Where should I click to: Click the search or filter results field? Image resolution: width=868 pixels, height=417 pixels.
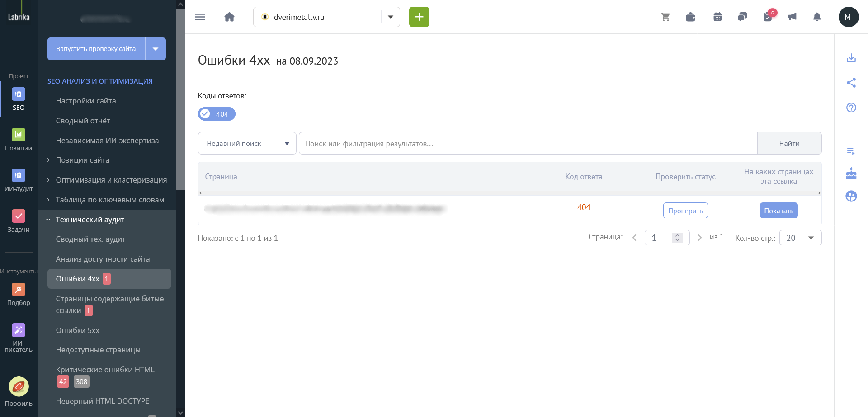click(528, 143)
